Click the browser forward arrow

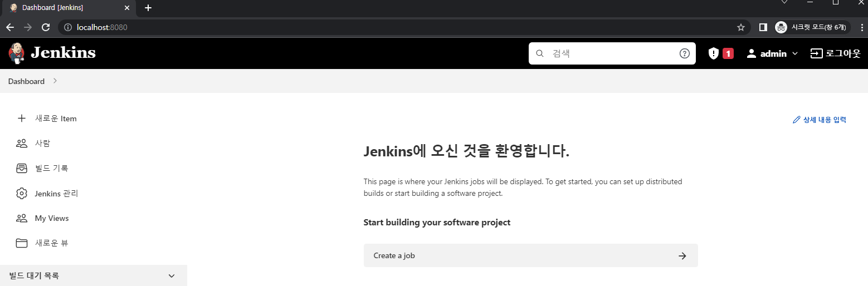tap(28, 27)
